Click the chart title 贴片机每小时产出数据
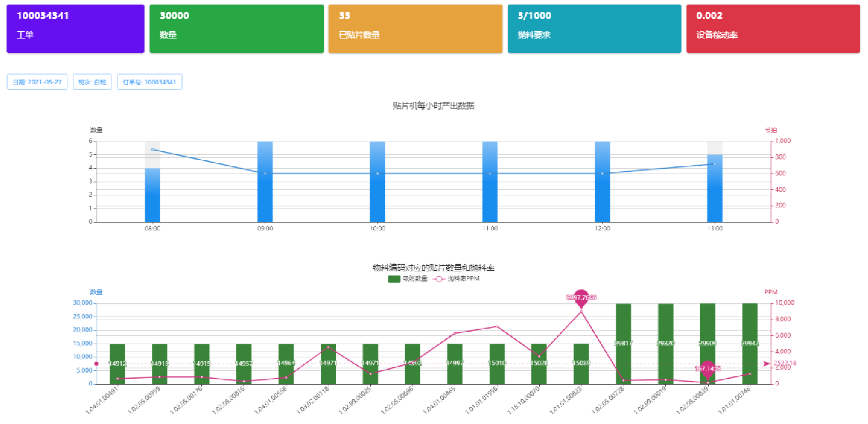Screen dimensions: 868x424 (433, 105)
